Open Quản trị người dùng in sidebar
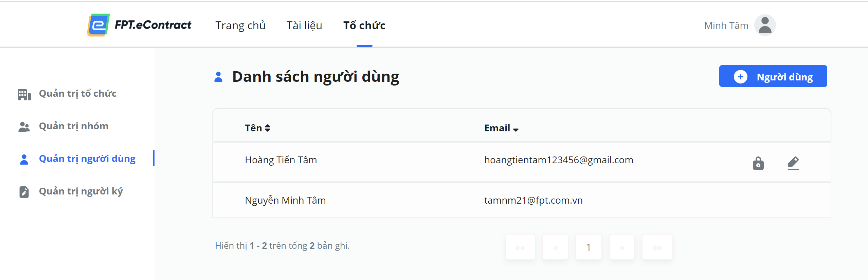The height and width of the screenshot is (280, 868). [x=87, y=159]
